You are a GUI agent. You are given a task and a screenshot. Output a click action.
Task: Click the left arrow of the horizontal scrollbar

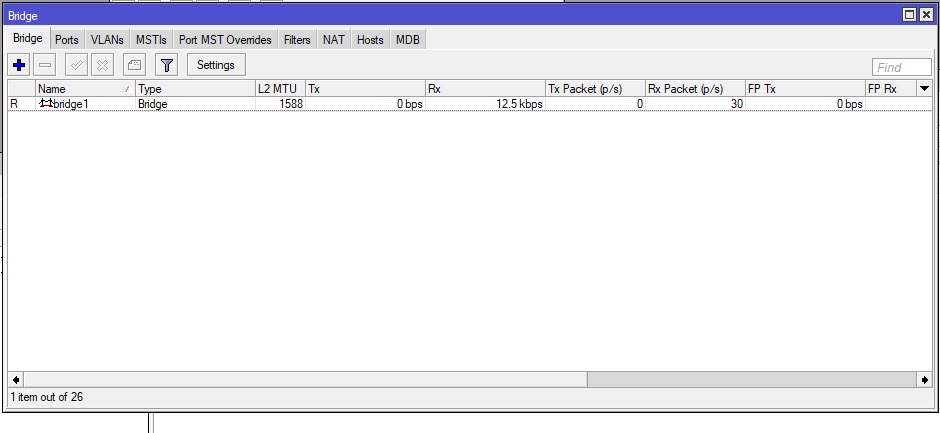pyautogui.click(x=16, y=380)
